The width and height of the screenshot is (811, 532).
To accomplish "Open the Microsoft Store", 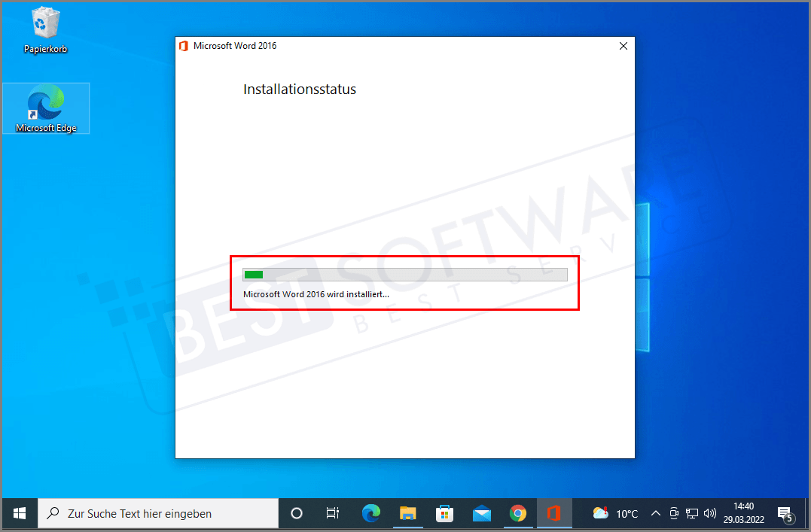I will pyautogui.click(x=444, y=513).
